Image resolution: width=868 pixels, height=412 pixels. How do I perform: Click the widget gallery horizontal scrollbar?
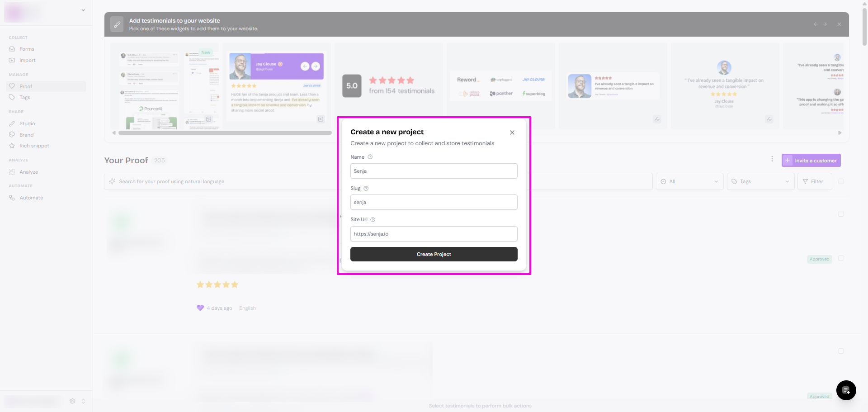pos(225,133)
